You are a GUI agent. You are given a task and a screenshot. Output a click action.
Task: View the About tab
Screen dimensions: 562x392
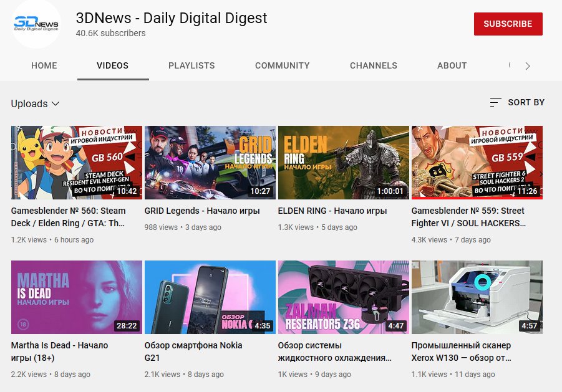pyautogui.click(x=452, y=65)
